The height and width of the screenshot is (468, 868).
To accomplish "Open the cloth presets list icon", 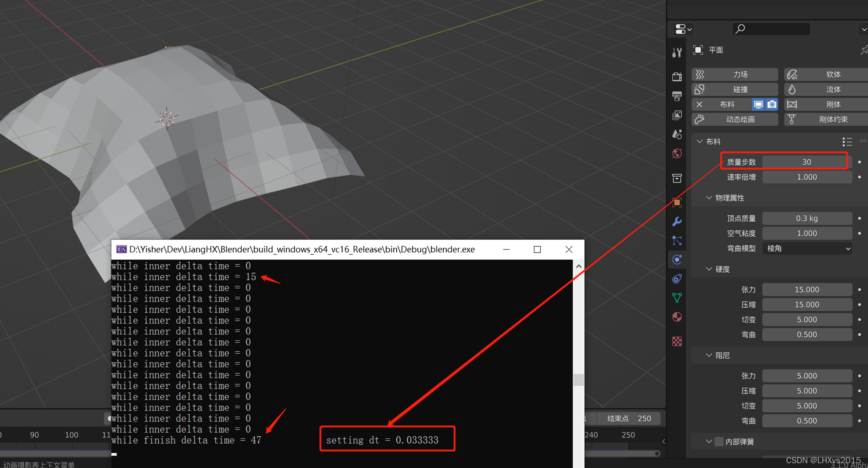I will 847,142.
